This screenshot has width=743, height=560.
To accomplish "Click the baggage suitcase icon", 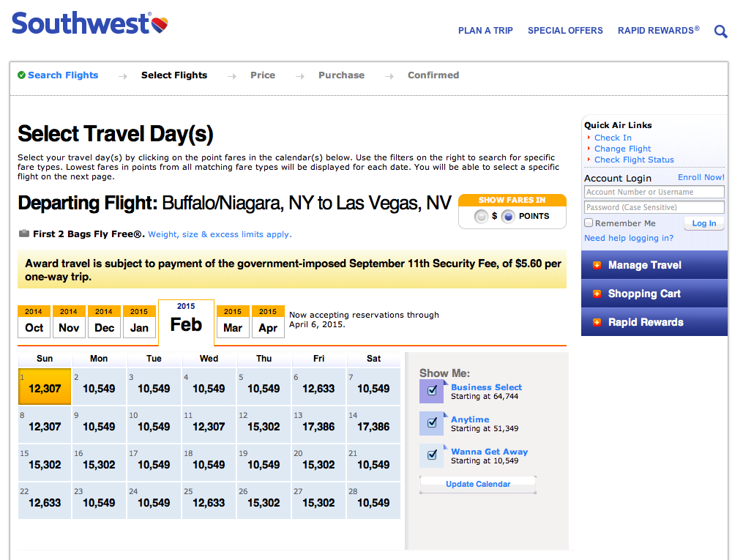I will [x=24, y=234].
